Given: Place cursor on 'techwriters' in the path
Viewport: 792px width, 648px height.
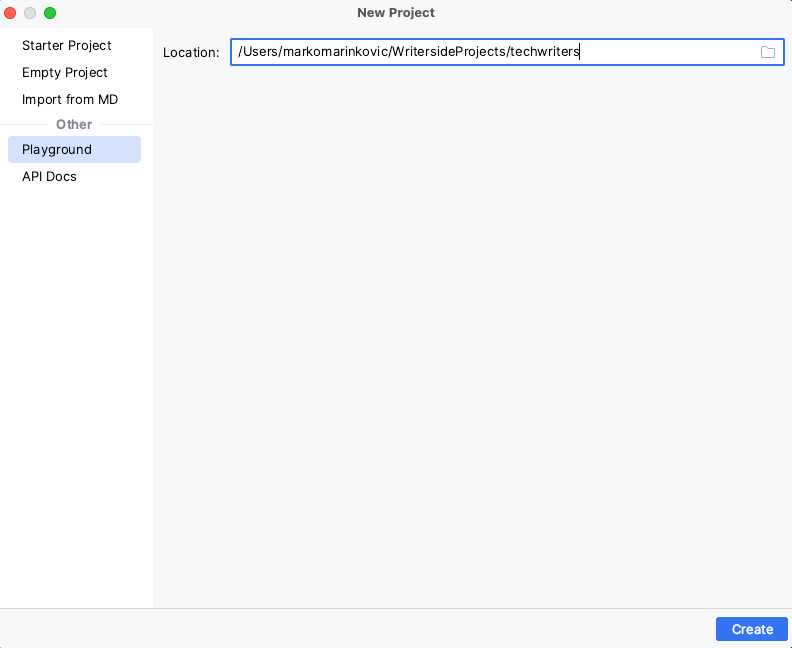Looking at the screenshot, I should coord(545,52).
